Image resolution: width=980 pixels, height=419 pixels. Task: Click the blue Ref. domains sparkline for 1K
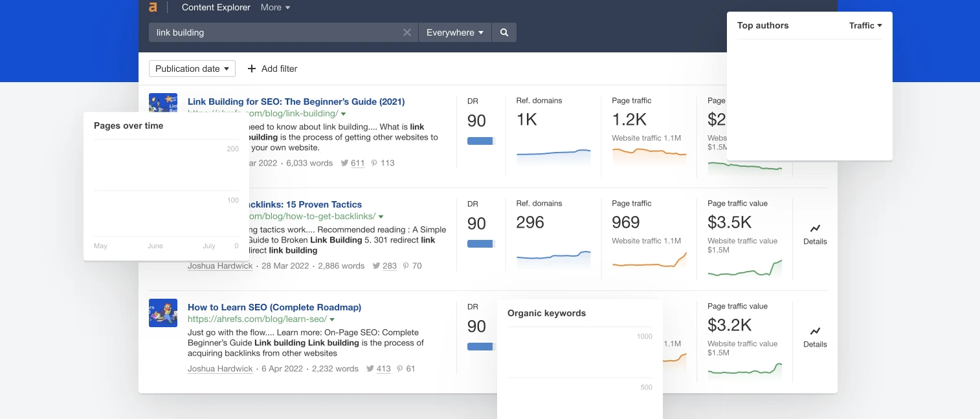(x=553, y=156)
